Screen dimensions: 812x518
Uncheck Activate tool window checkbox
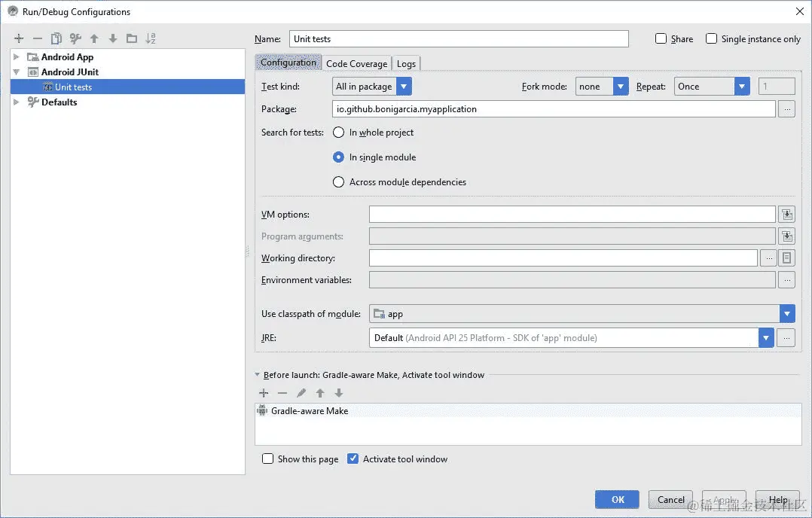pyautogui.click(x=353, y=459)
